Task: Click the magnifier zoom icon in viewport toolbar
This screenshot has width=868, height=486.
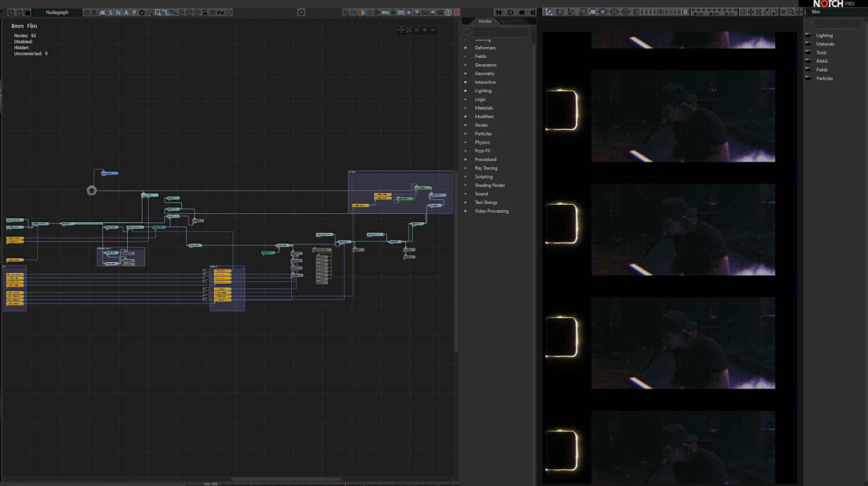Action: point(791,12)
